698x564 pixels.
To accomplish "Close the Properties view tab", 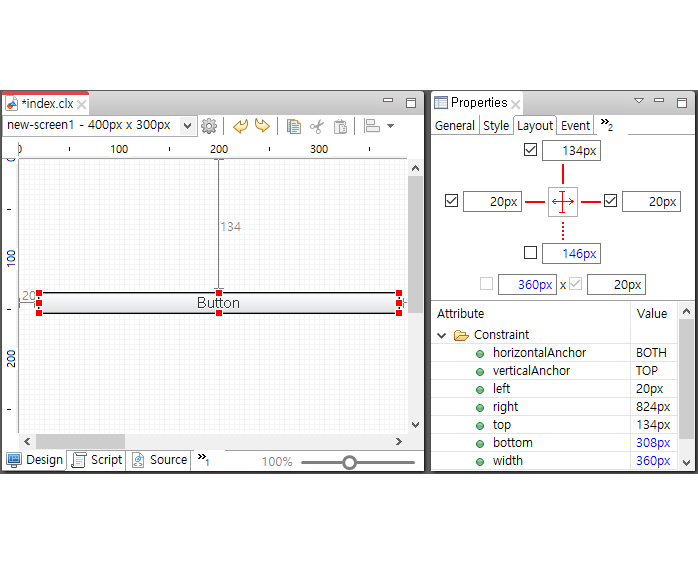I will tap(515, 104).
